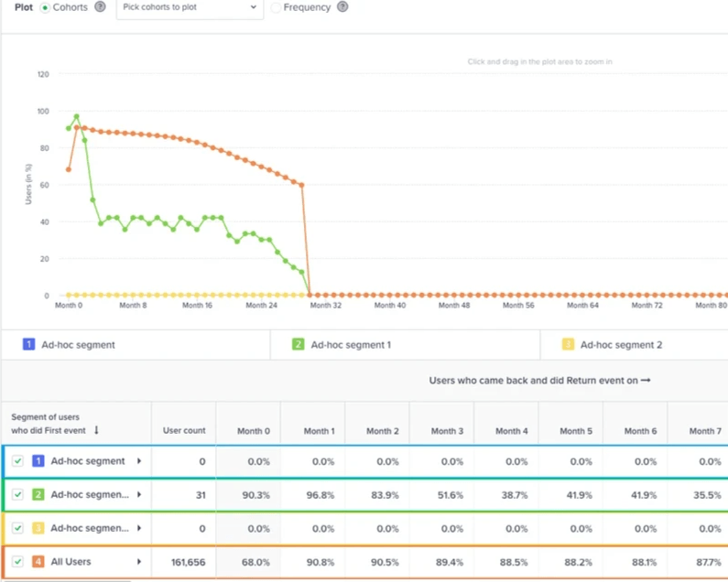Viewport: 728px width, 582px height.
Task: Expand the All Users row arrow
Action: (139, 562)
